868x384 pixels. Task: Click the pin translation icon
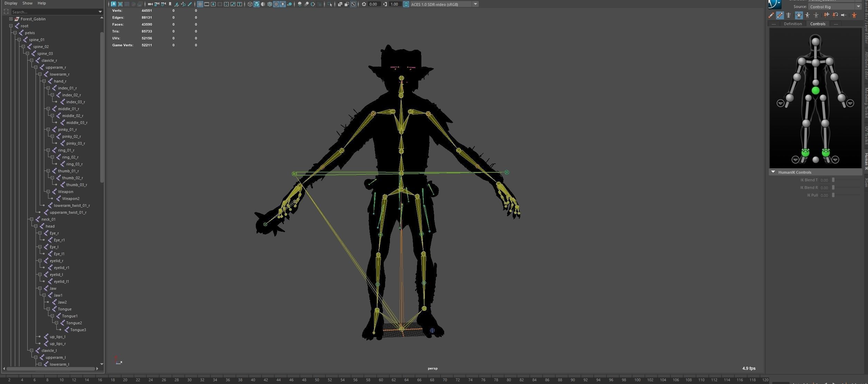pyautogui.click(x=826, y=15)
